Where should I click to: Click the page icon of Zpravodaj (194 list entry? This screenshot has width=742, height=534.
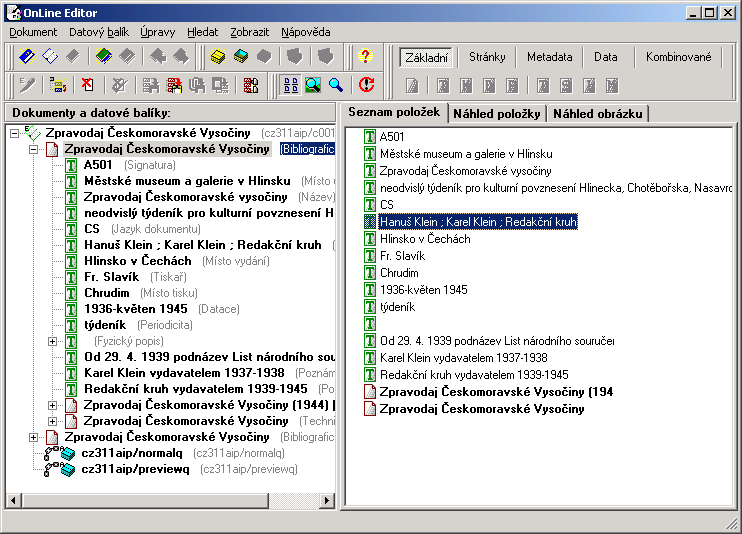coord(370,392)
